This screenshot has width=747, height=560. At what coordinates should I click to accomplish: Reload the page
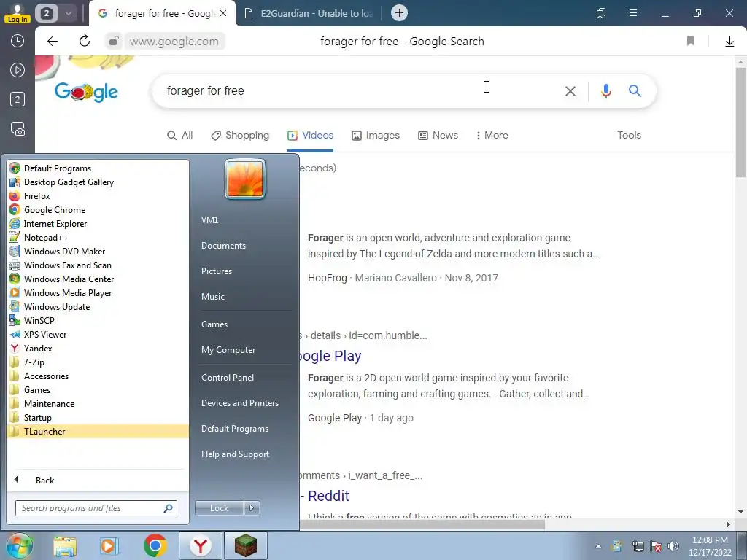(x=85, y=42)
